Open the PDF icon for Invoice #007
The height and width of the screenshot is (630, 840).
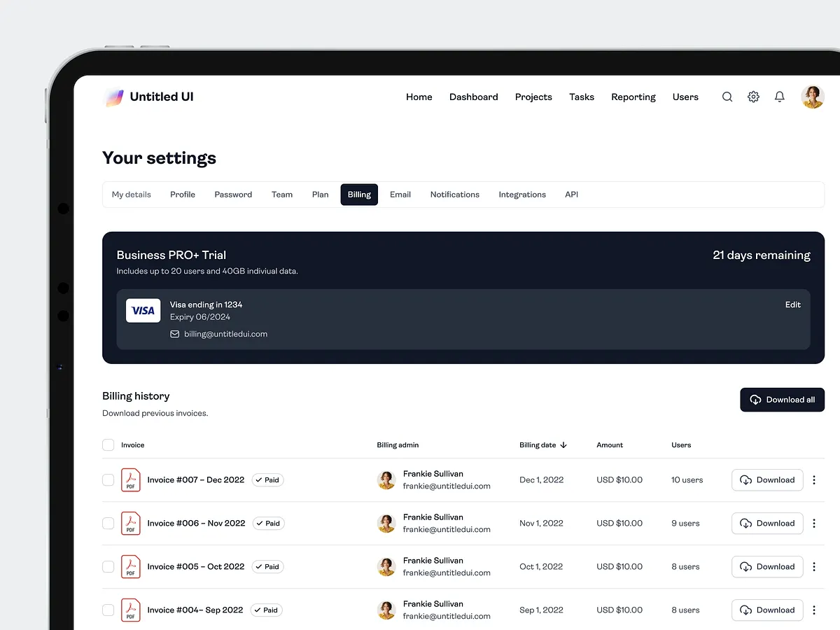click(x=130, y=479)
